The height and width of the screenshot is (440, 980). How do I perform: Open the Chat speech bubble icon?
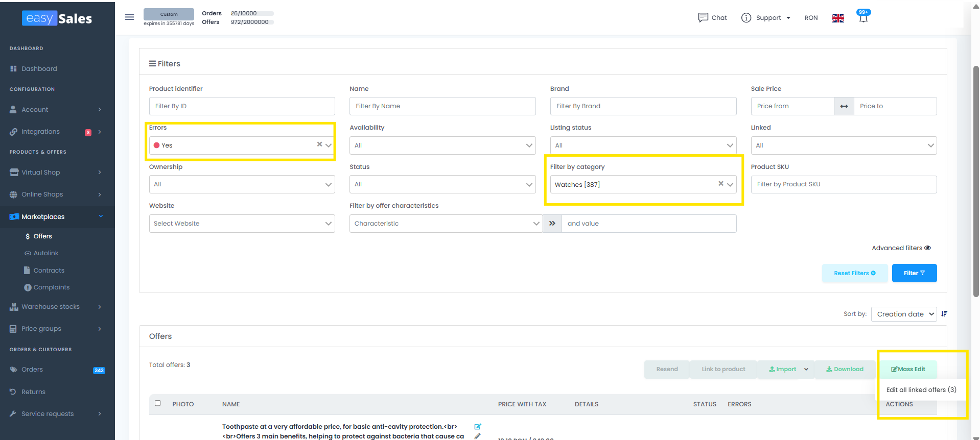point(703,17)
